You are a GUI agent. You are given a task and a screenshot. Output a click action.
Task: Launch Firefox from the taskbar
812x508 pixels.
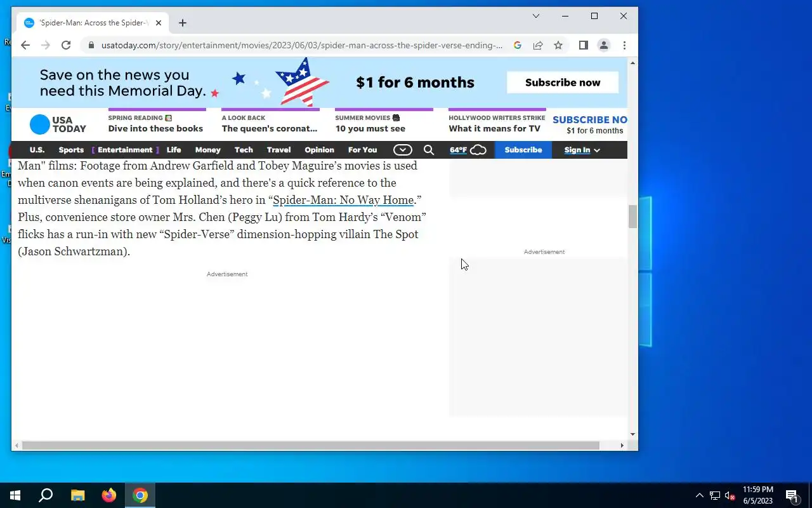coord(109,495)
